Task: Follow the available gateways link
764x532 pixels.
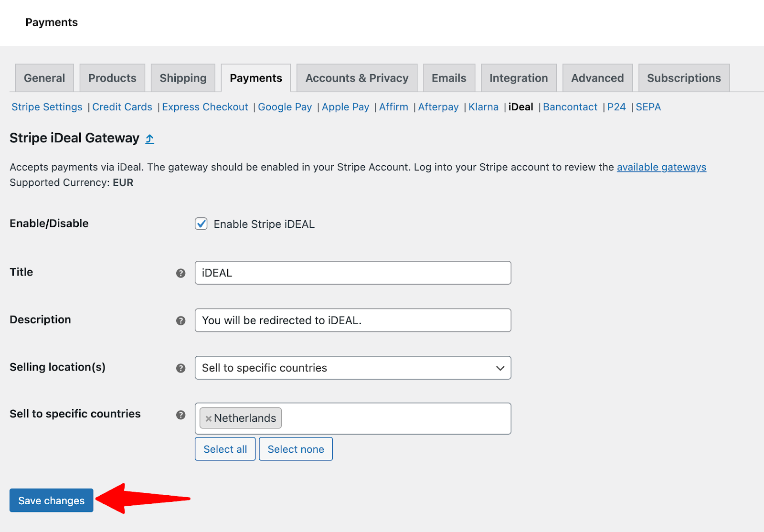Action: tap(661, 167)
